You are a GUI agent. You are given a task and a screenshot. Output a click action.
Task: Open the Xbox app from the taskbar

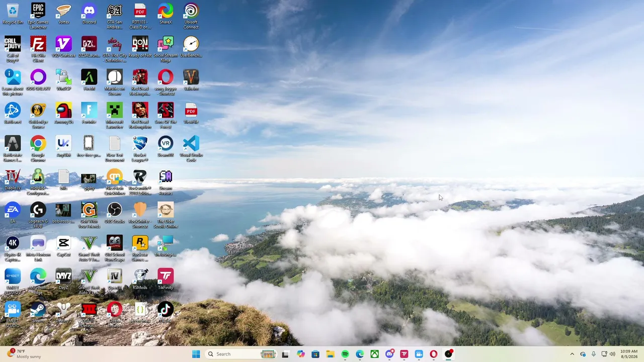coord(375,354)
